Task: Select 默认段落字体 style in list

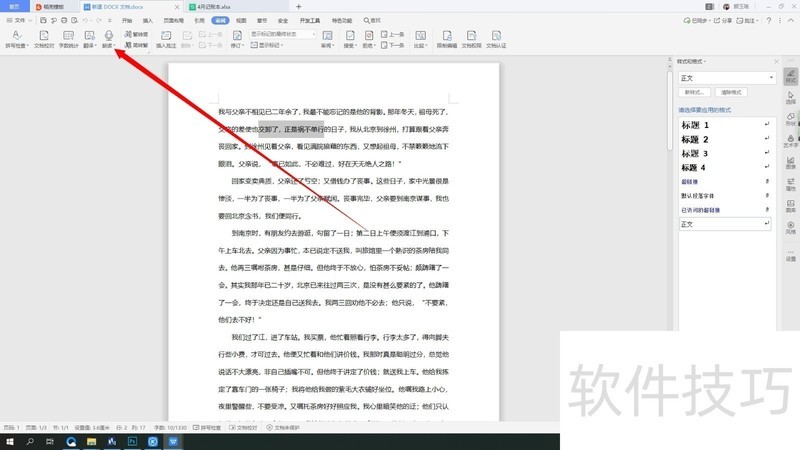Action: pyautogui.click(x=724, y=196)
